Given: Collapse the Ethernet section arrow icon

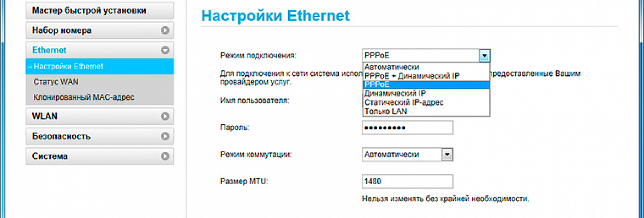Looking at the screenshot, I should 165,50.
